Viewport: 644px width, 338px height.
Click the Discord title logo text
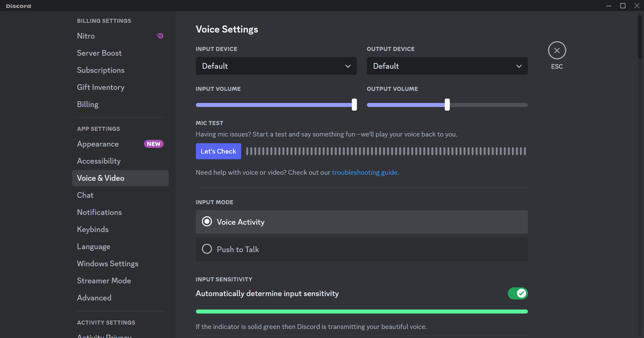point(18,6)
